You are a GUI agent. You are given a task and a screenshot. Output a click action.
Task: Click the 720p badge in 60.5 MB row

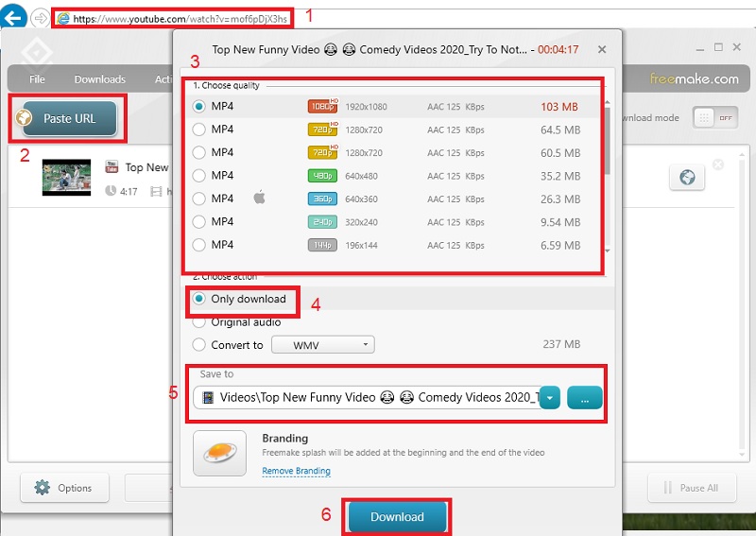click(x=323, y=152)
